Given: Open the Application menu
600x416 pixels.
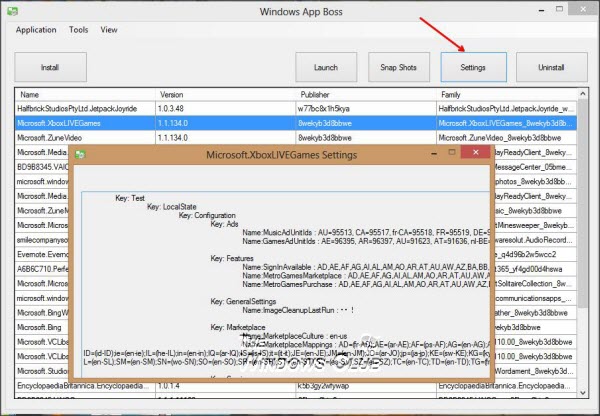Looking at the screenshot, I should [36, 30].
